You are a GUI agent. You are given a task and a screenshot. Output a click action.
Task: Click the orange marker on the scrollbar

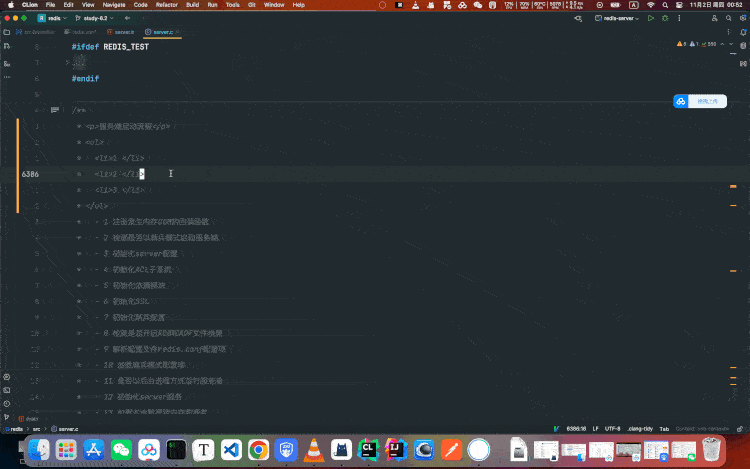[x=734, y=185]
